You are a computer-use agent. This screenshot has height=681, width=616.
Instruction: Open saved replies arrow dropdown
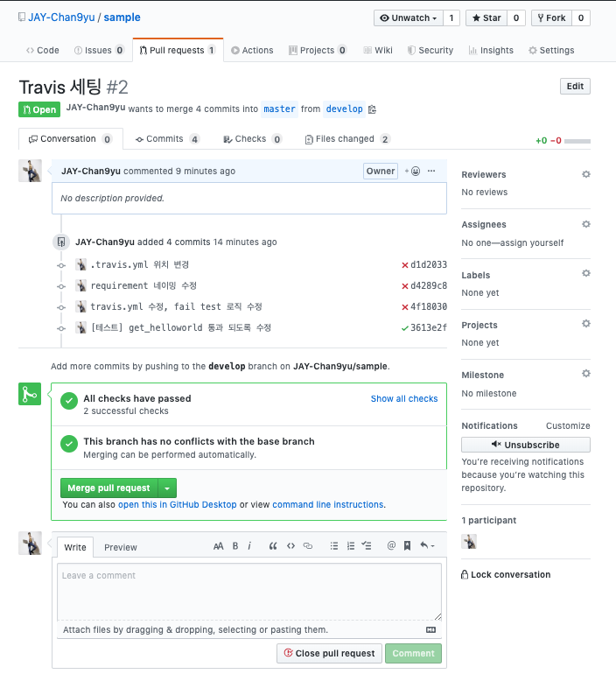427,546
